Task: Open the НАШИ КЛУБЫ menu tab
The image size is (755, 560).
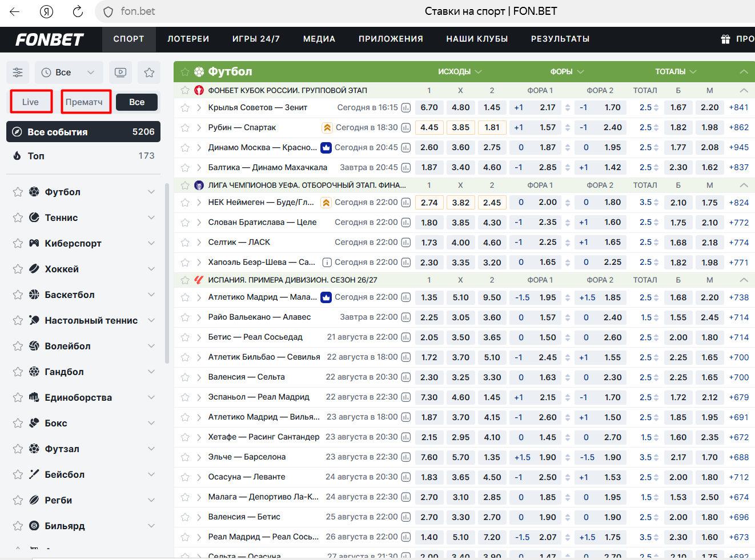Action: tap(477, 39)
